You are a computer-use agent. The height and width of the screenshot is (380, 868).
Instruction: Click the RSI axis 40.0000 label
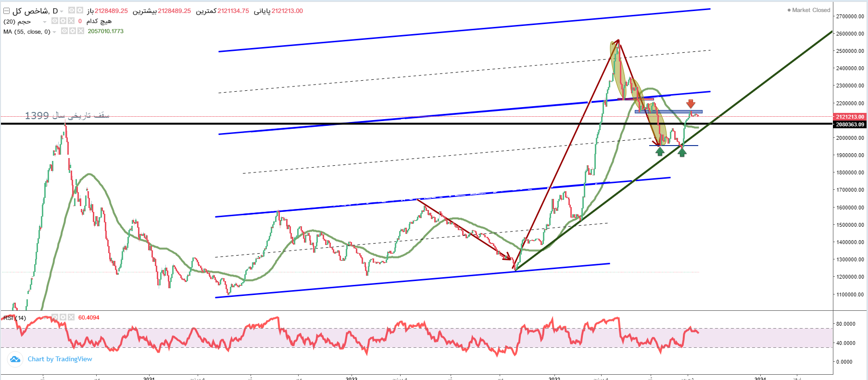coord(846,343)
